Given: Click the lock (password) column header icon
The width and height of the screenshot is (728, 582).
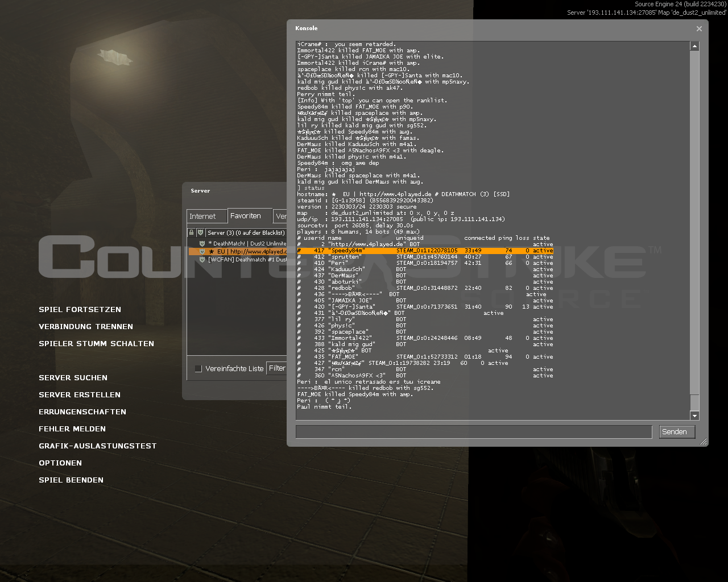Looking at the screenshot, I should [192, 232].
